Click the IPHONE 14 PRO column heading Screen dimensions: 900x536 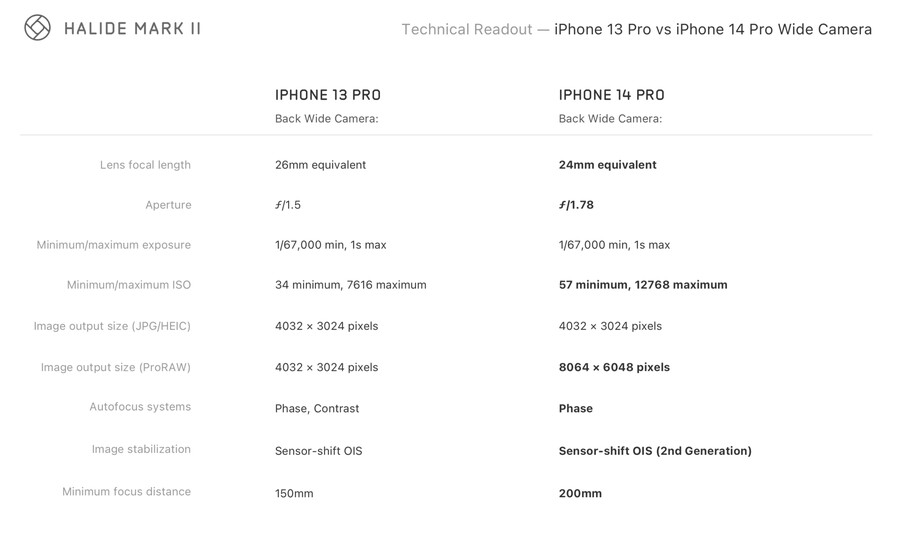pos(612,95)
